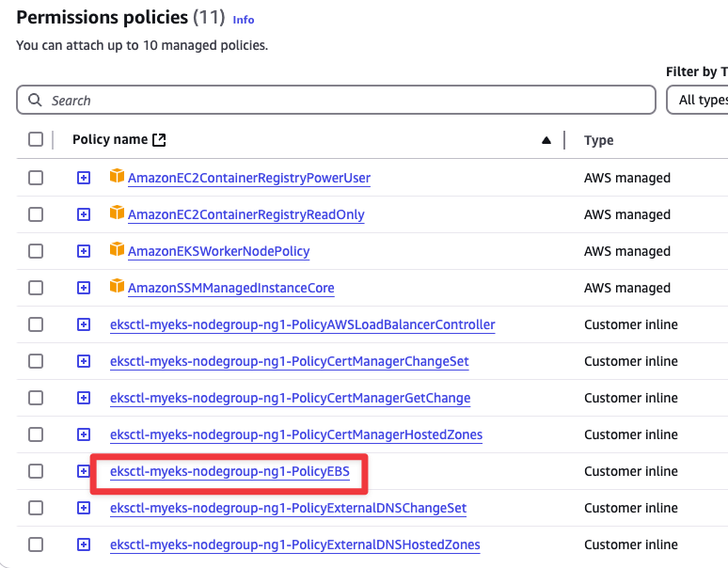Viewport: 728px width, 568px height.
Task: Click the Type column header
Action: tap(599, 140)
